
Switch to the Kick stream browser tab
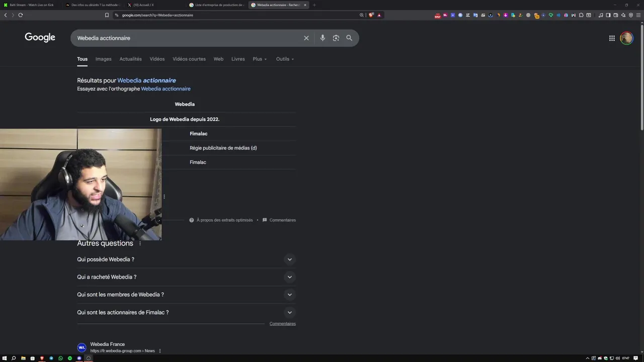[x=31, y=5]
